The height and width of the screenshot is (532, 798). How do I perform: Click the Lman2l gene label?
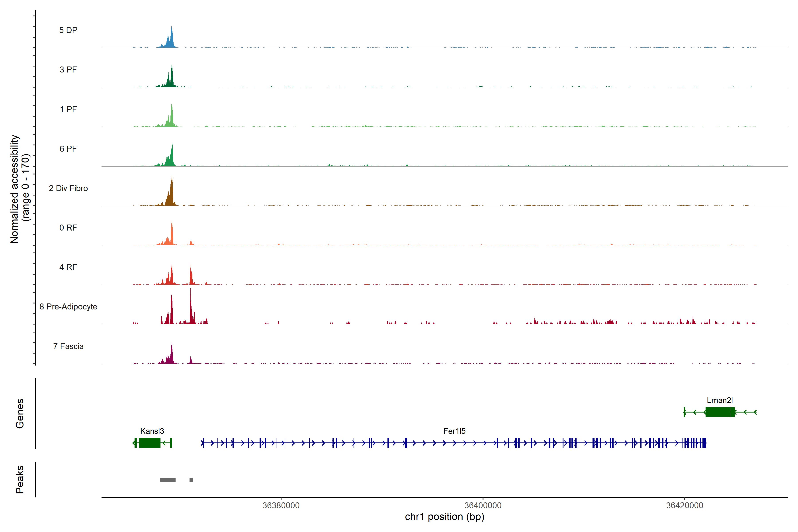[720, 400]
